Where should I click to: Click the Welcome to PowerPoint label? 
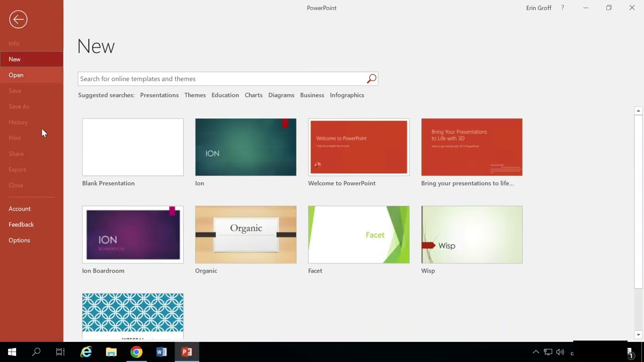click(342, 184)
